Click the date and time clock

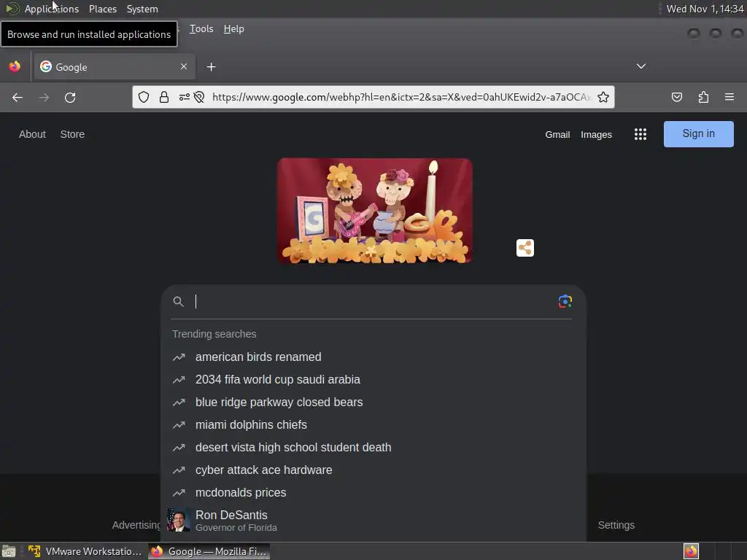(705, 9)
